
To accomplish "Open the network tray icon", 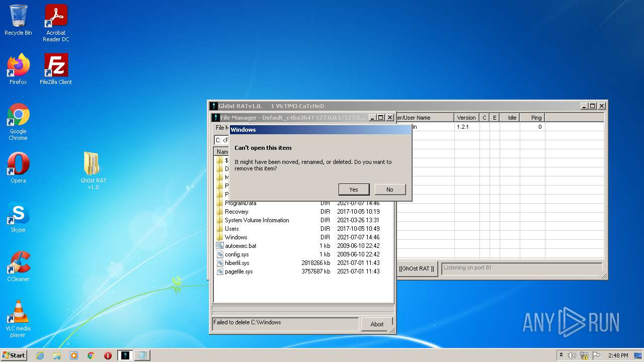I will [584, 355].
